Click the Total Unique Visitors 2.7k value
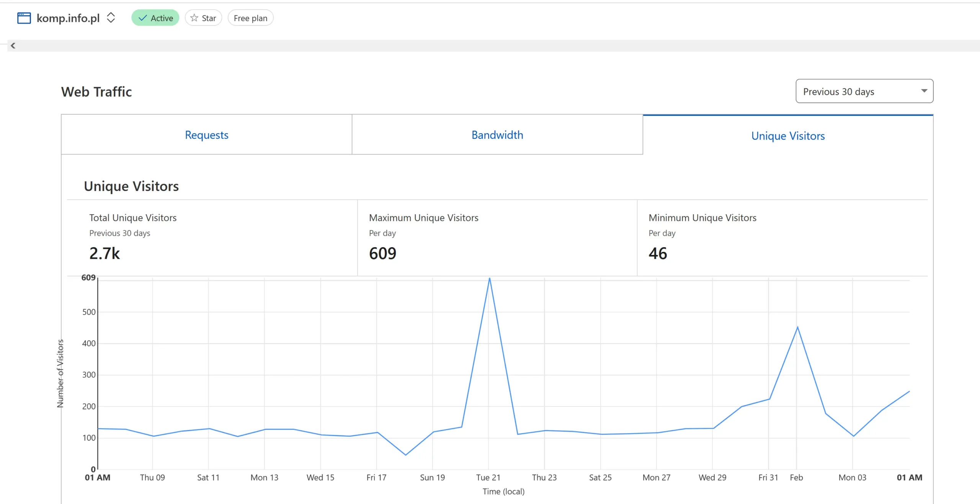980x504 pixels. pos(105,253)
